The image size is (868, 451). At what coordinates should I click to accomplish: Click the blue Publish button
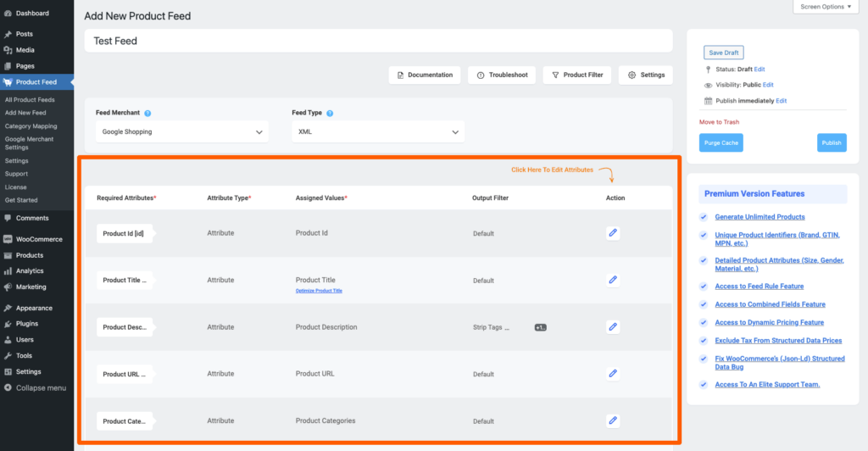tap(832, 142)
